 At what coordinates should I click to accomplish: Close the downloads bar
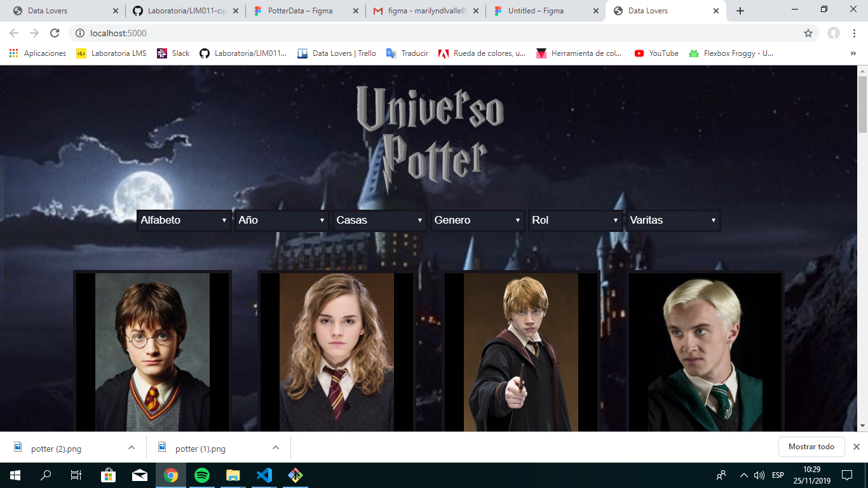click(856, 447)
